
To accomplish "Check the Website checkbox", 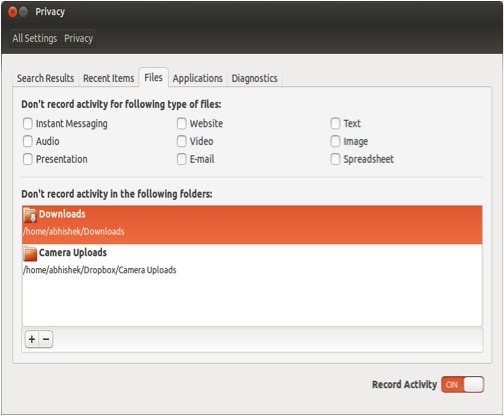I will click(x=182, y=123).
